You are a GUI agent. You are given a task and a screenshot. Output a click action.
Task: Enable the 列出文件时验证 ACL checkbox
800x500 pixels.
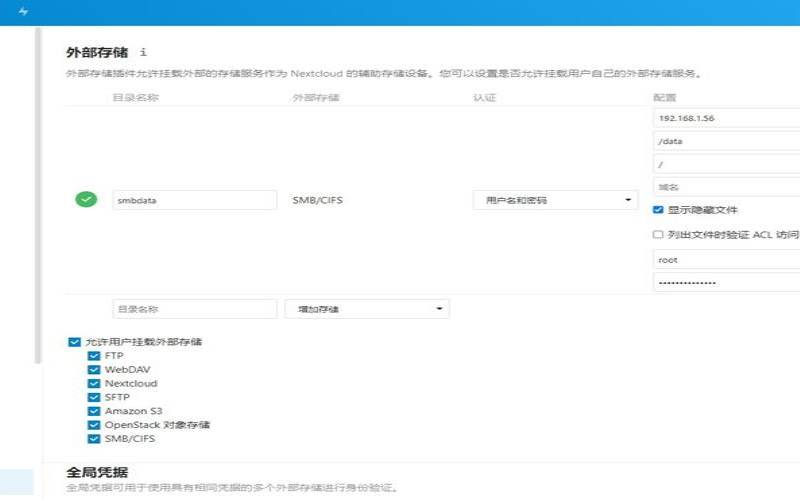click(x=658, y=234)
